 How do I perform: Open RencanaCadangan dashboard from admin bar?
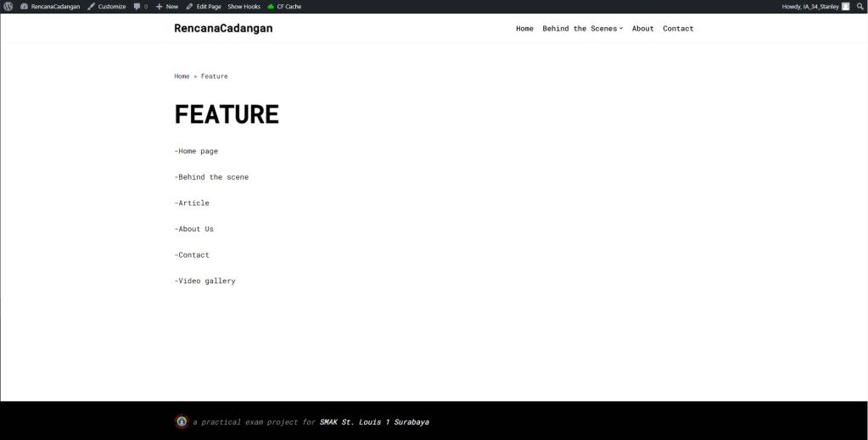[x=54, y=6]
